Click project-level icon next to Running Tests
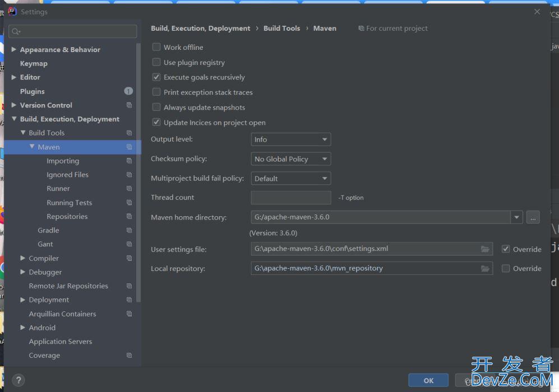The height and width of the screenshot is (392, 559). pyautogui.click(x=129, y=202)
